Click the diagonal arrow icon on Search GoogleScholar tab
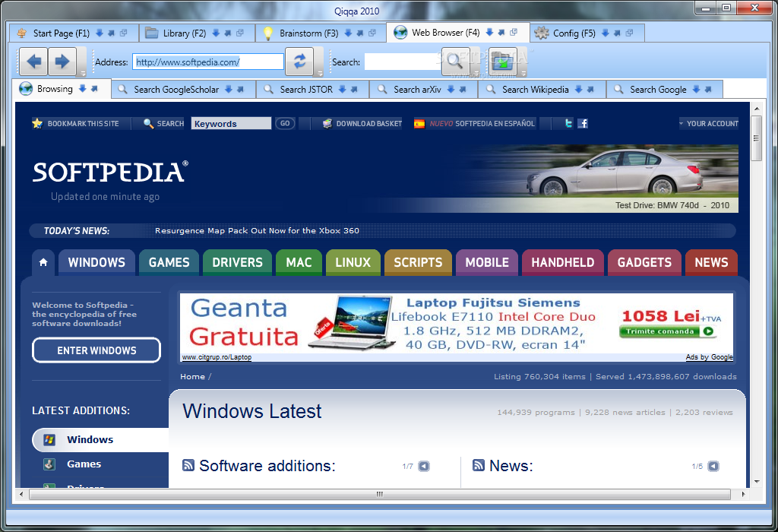 pos(240,90)
